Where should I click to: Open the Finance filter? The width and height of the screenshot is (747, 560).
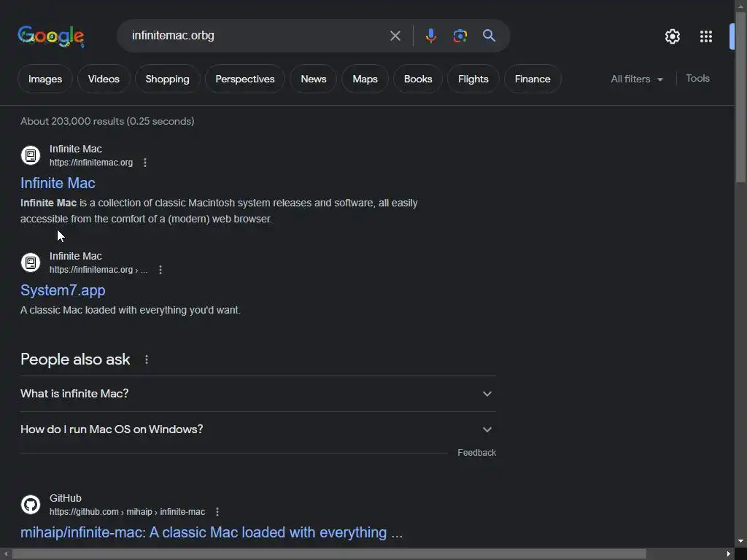coord(533,79)
